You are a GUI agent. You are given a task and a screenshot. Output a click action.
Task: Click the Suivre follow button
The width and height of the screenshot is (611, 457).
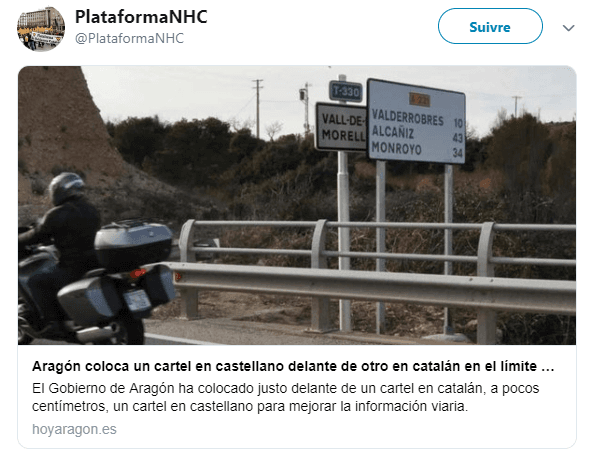click(490, 26)
